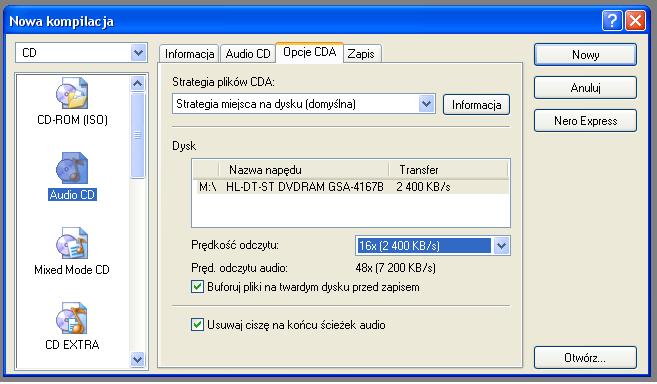This screenshot has width=657, height=384.
Task: Choose the Mixed Mode CD icon
Action: [x=72, y=243]
